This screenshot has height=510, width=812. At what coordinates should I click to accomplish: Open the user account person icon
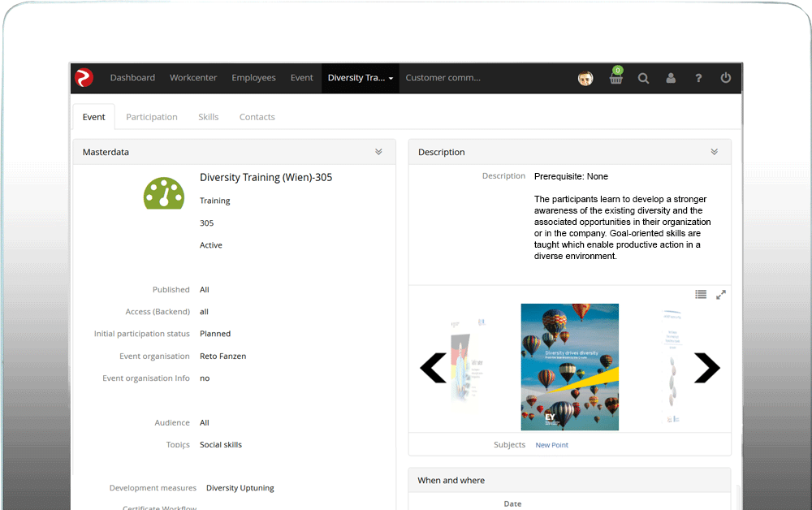[x=671, y=78]
